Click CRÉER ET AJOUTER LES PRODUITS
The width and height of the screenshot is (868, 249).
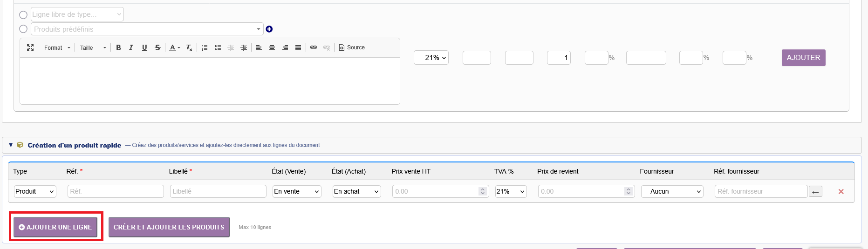169,227
